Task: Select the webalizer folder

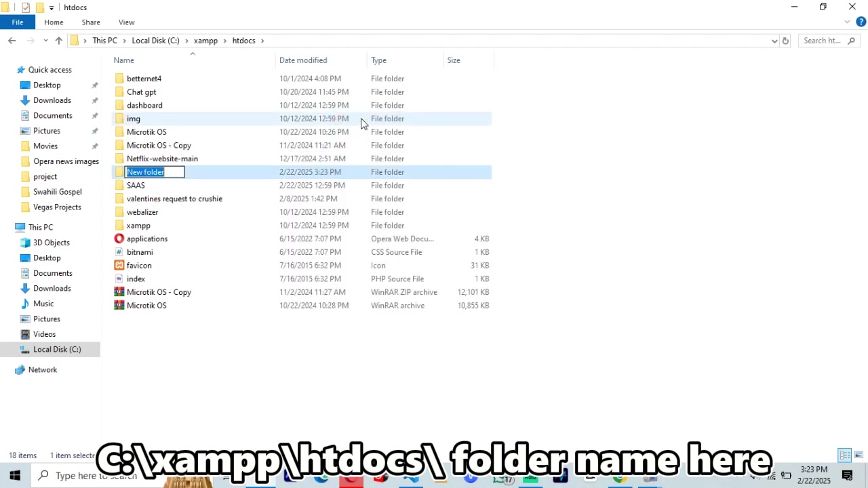Action: pos(142,212)
